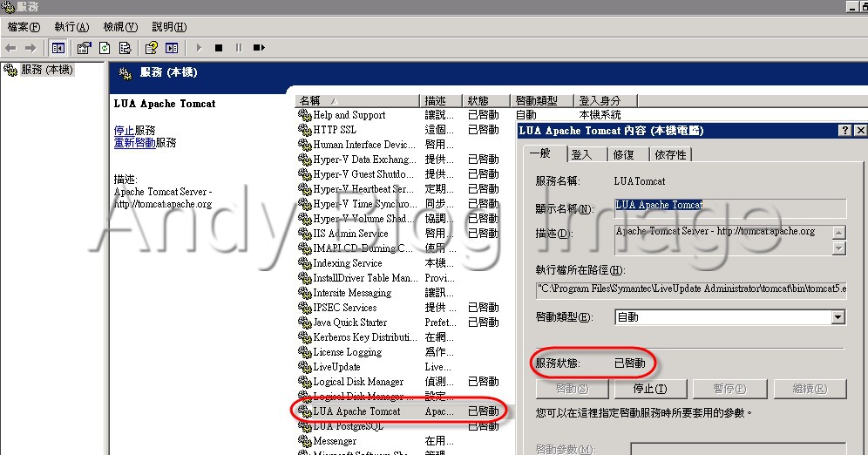Click the 顯示名稱 input field

coord(730,208)
